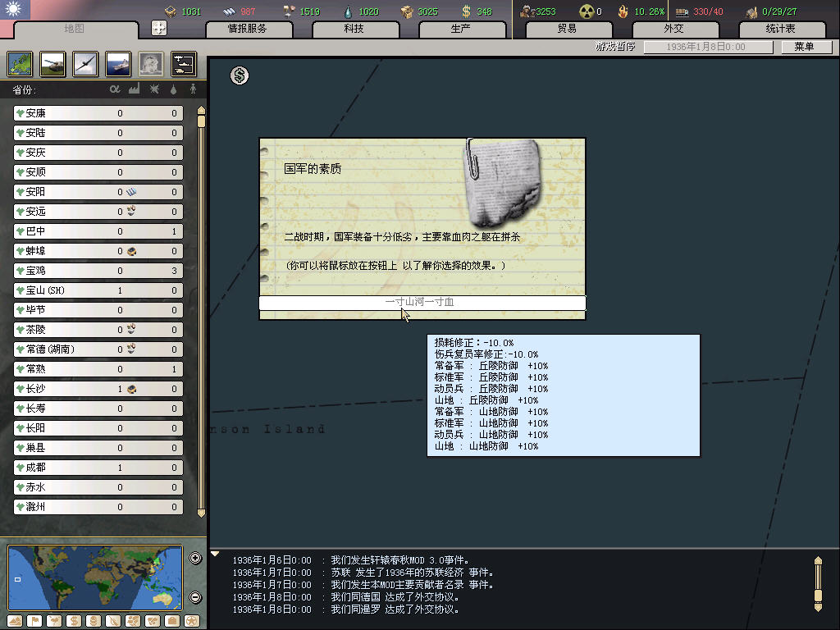Open the naval units list (ship icon)

point(118,63)
